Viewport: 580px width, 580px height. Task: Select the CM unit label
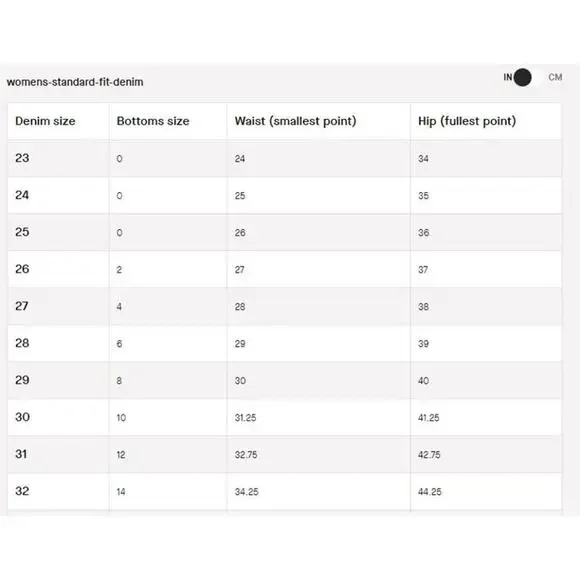[x=555, y=77]
